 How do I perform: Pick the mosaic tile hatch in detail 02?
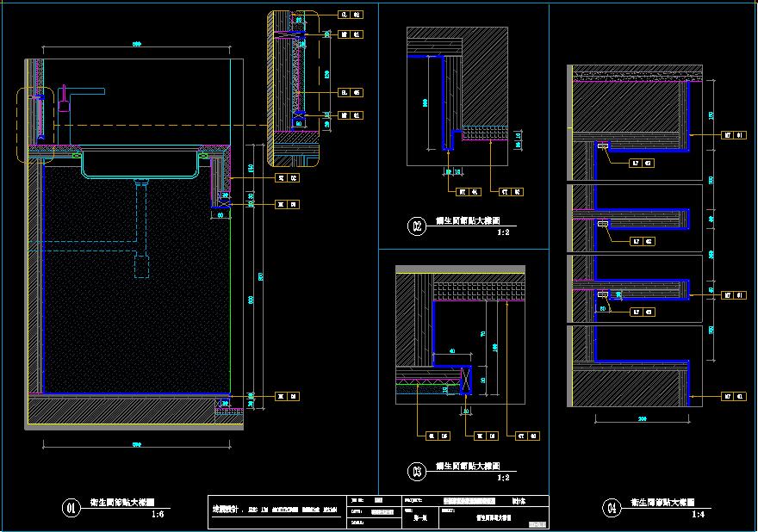click(485, 133)
